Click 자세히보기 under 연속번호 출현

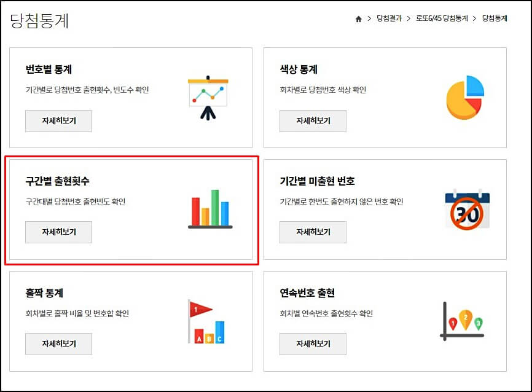[313, 344]
